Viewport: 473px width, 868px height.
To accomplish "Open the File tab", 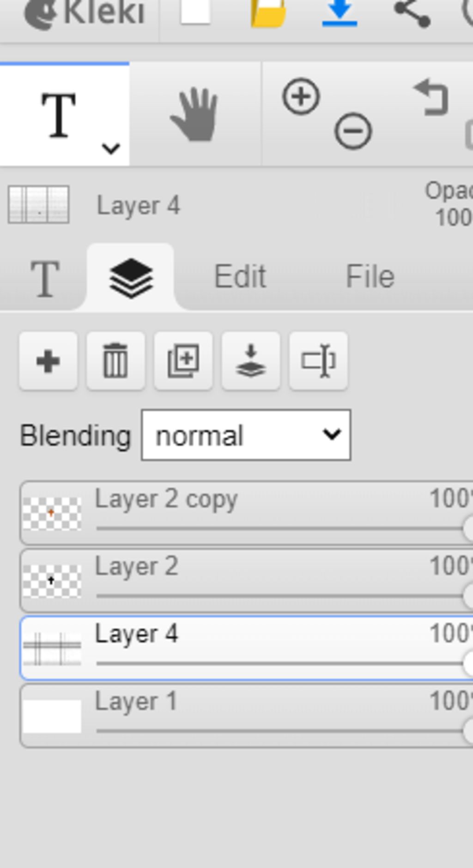I will pyautogui.click(x=370, y=277).
